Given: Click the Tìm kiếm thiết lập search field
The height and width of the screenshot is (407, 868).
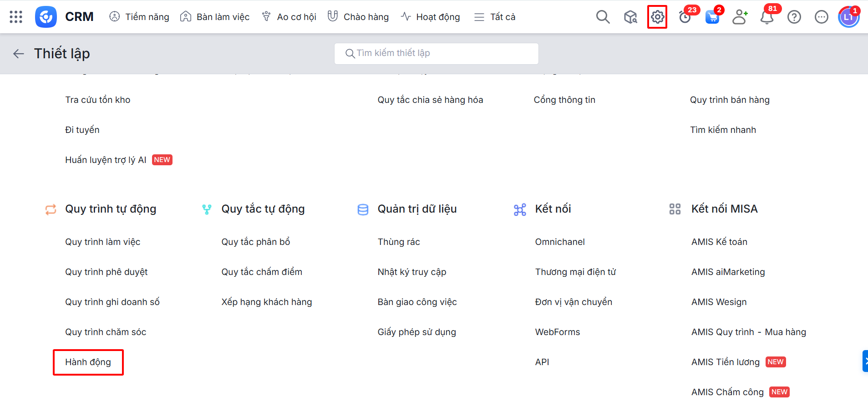Looking at the screenshot, I should [x=436, y=53].
